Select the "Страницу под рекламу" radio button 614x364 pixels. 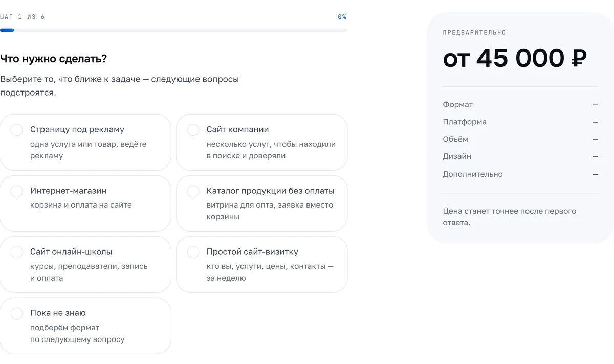tap(17, 130)
